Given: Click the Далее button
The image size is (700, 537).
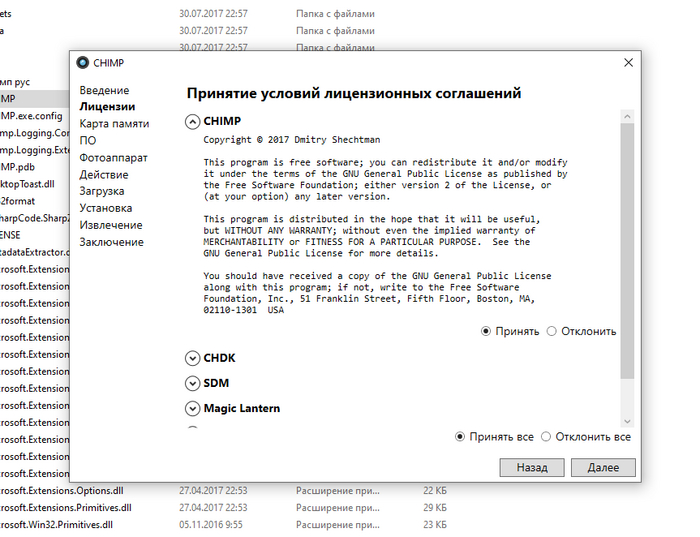Looking at the screenshot, I should point(603,467).
